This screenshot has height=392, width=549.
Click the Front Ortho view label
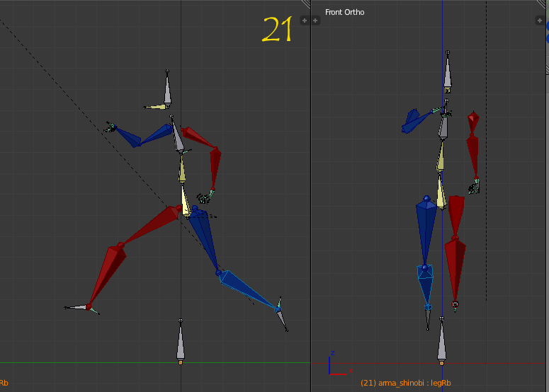click(344, 12)
